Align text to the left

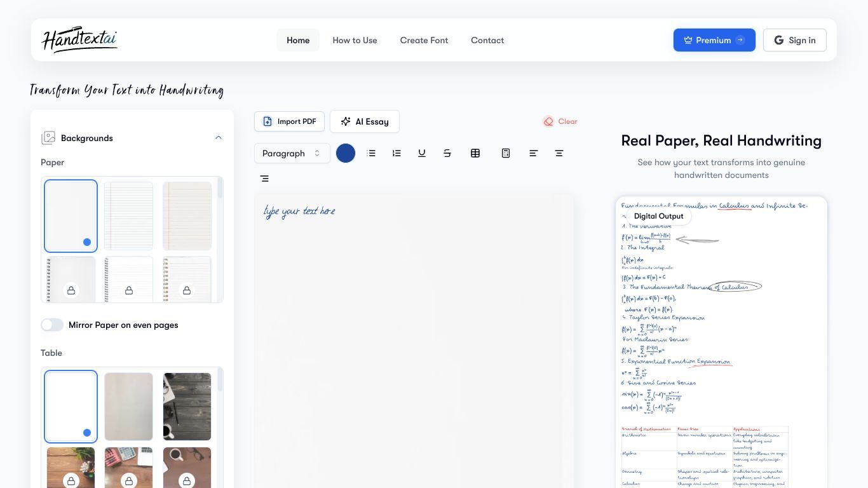[x=534, y=153]
